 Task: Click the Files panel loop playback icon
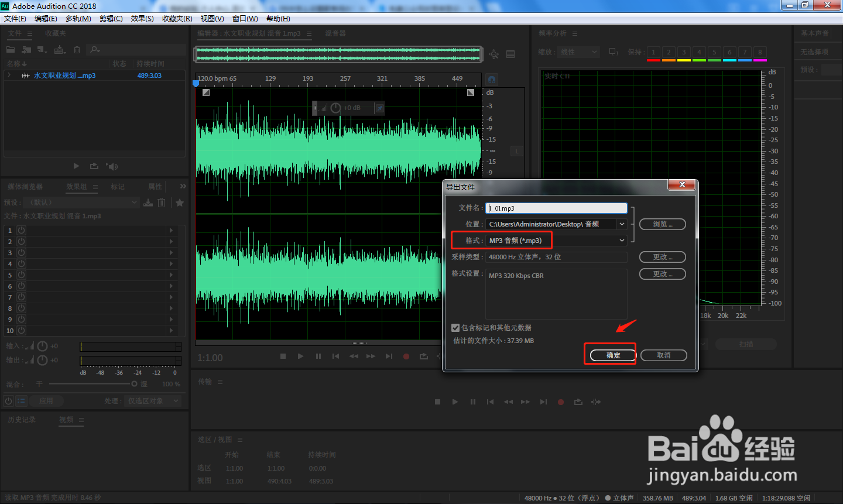94,166
